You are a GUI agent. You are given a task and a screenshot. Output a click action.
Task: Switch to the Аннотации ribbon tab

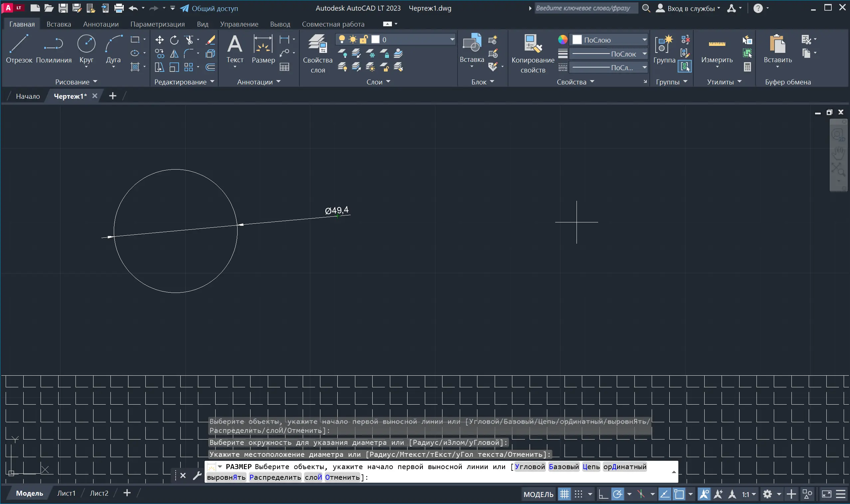tap(100, 24)
